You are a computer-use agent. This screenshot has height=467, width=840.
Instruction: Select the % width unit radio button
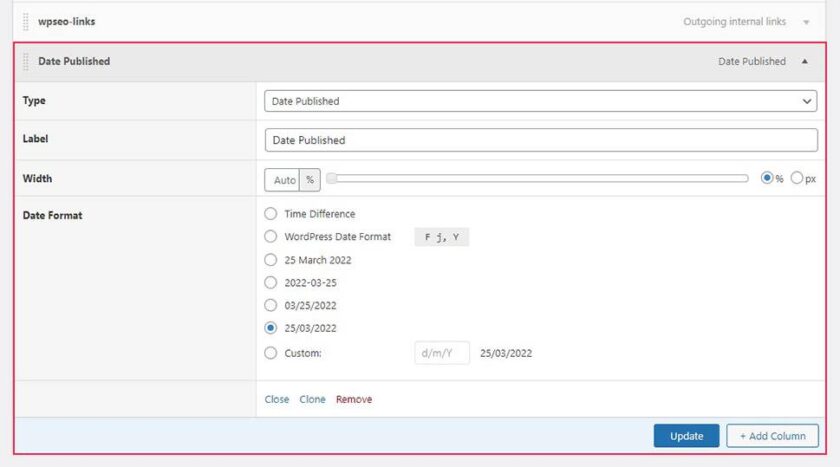coord(767,179)
